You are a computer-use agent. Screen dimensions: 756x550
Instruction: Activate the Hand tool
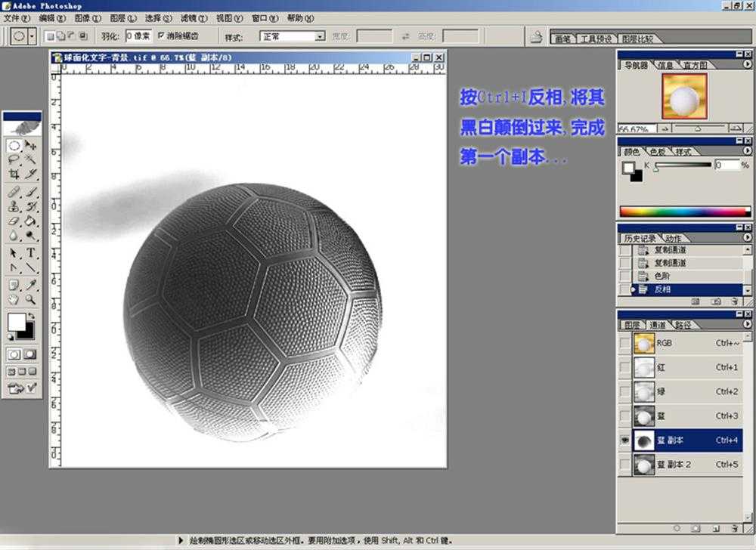(14, 299)
